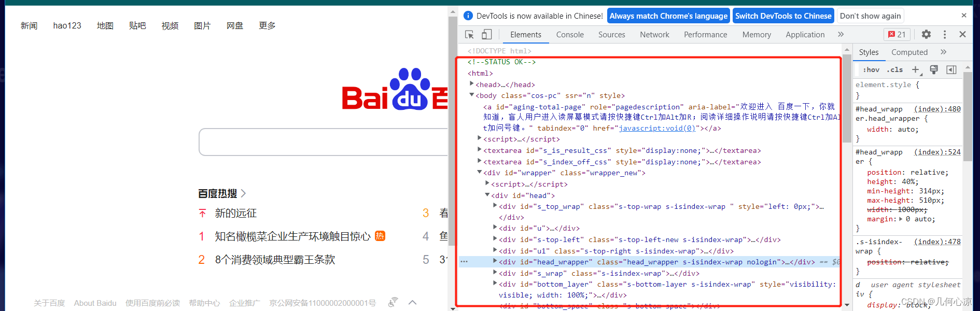Open 贴吧 link on Baidu page
This screenshot has width=980, height=311.
click(137, 25)
